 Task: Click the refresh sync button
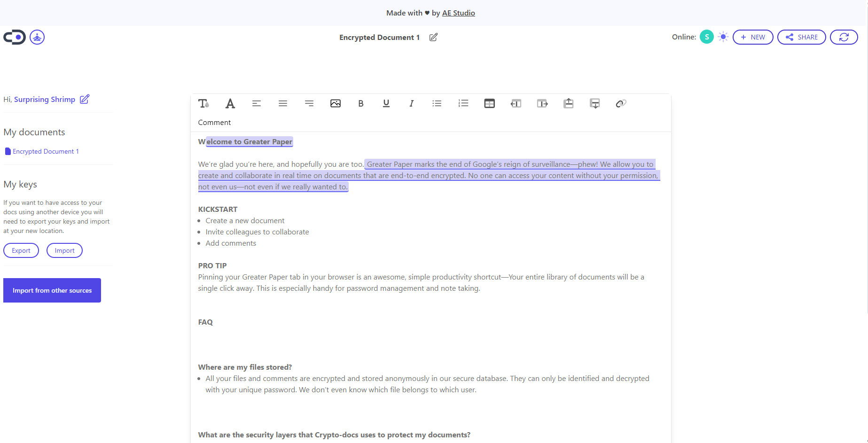844,37
